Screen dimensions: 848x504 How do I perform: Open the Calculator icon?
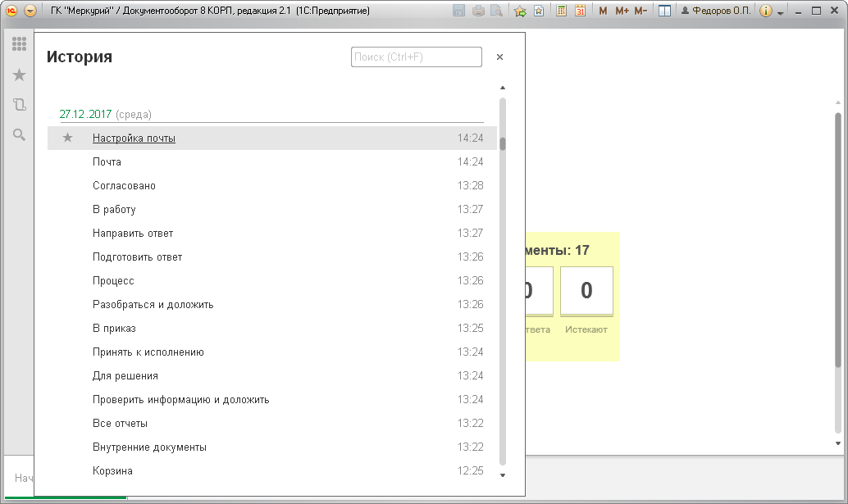coord(561,11)
